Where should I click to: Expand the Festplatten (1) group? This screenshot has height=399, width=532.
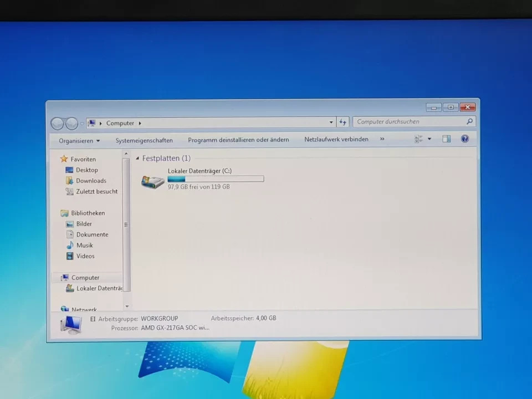(x=137, y=158)
